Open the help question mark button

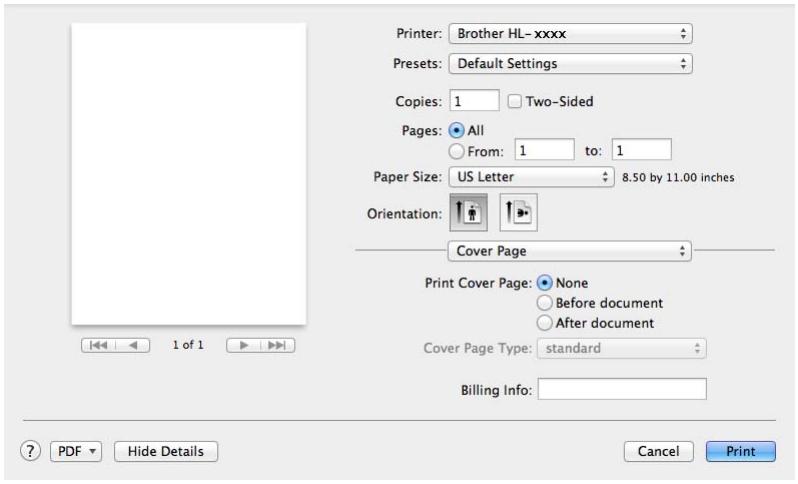click(31, 451)
